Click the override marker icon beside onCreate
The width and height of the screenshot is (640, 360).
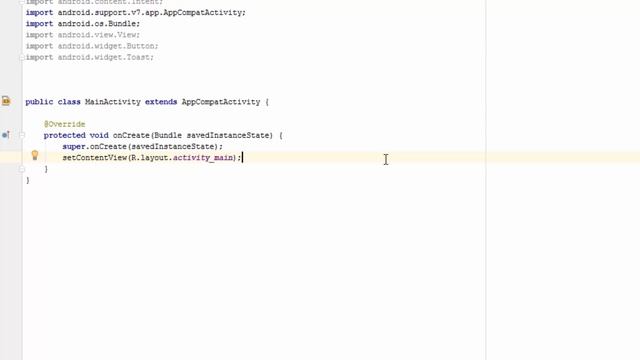click(6, 135)
